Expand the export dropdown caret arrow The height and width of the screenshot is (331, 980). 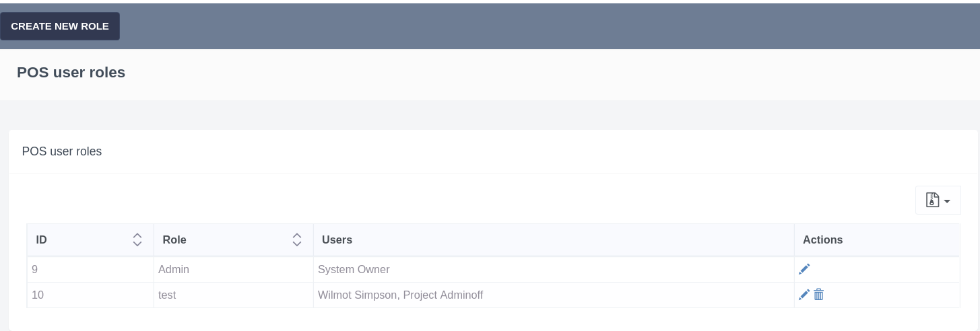tap(947, 201)
